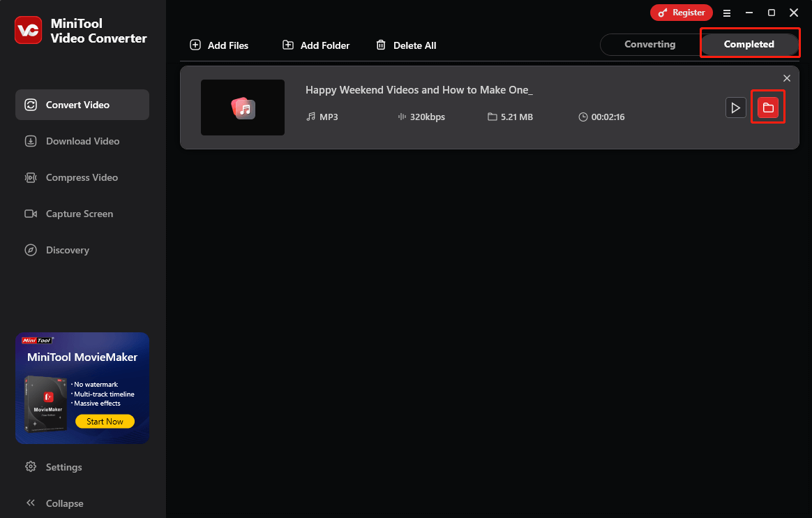This screenshot has width=812, height=518.
Task: Open Settings in sidebar
Action: click(x=54, y=467)
